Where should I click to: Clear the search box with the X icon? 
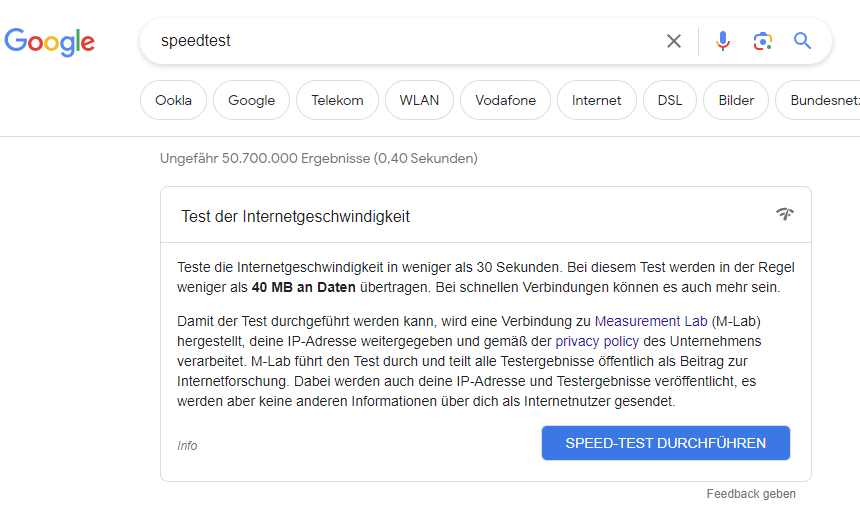674,41
